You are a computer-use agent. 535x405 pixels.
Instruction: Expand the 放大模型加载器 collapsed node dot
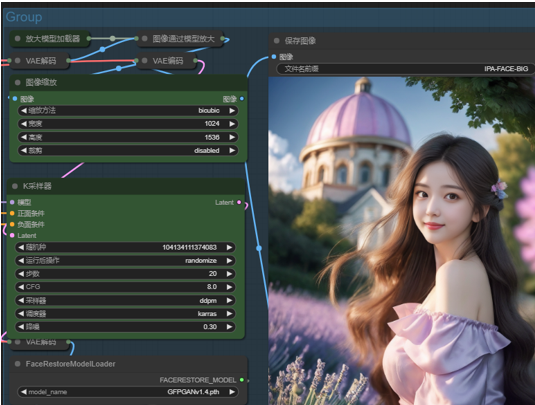click(x=18, y=38)
